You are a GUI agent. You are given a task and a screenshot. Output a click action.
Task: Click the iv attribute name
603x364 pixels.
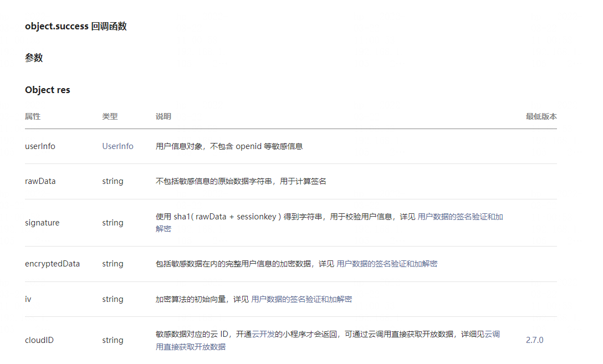(27, 299)
